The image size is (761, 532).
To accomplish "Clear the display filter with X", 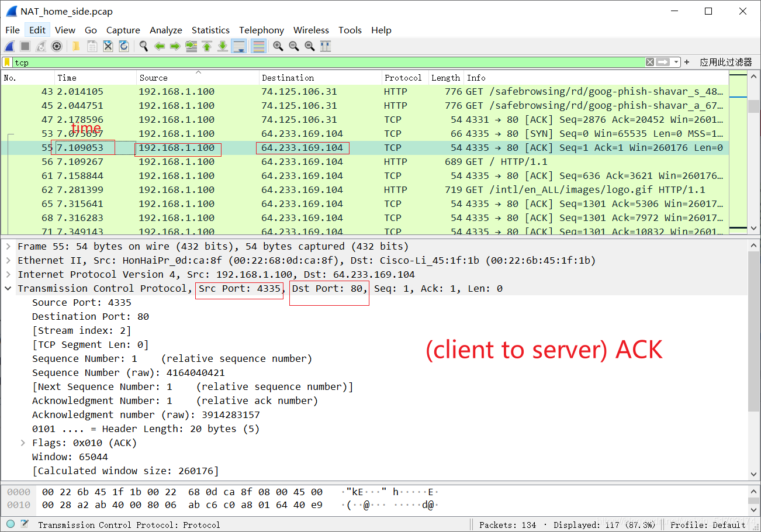I will click(650, 62).
